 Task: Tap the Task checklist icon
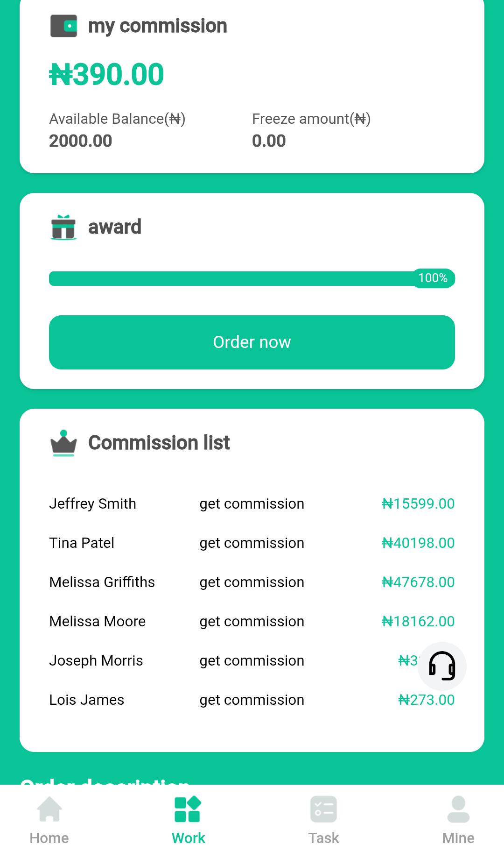[x=323, y=809]
